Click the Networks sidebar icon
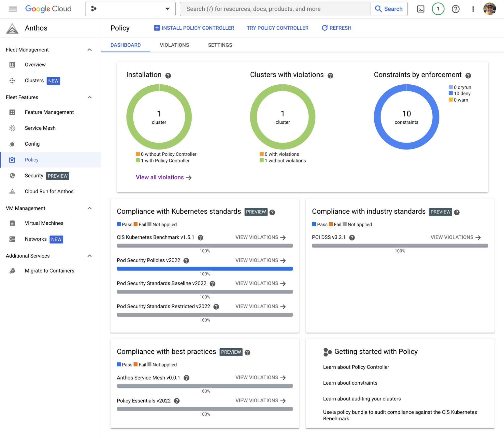This screenshot has width=504, height=438. 12,239
